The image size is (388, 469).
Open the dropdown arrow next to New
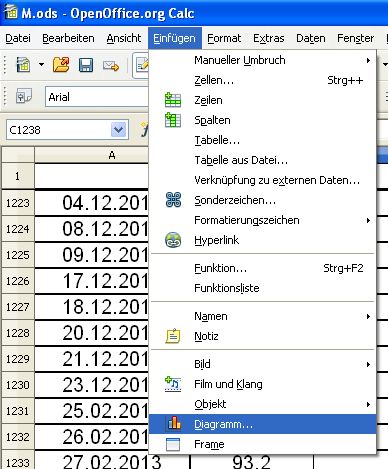[x=41, y=64]
